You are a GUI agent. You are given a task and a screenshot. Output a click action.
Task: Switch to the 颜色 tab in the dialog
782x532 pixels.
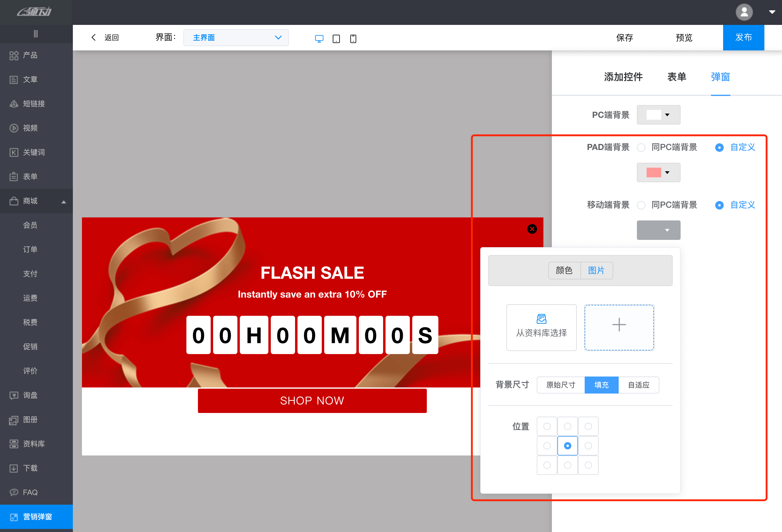pyautogui.click(x=564, y=270)
